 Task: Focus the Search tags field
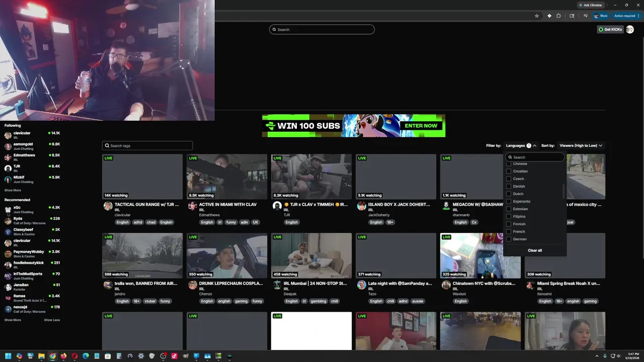click(147, 145)
